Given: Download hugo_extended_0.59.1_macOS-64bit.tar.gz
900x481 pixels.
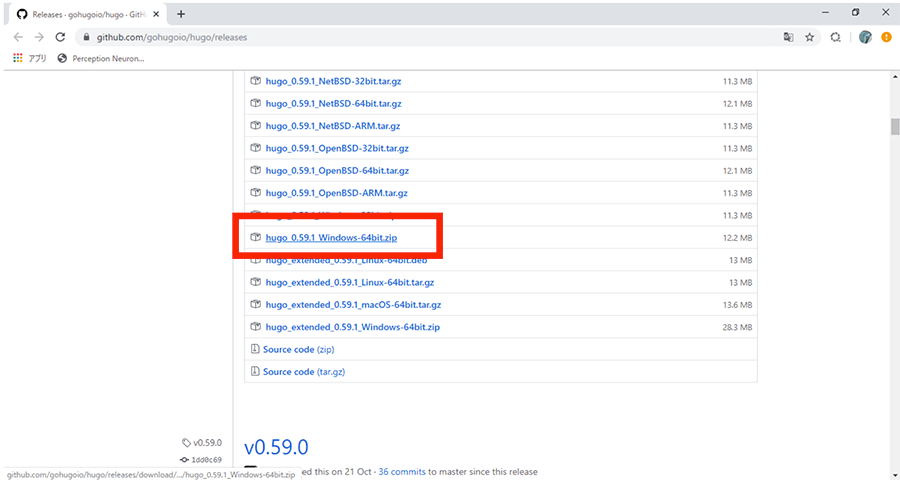Looking at the screenshot, I should click(x=353, y=305).
